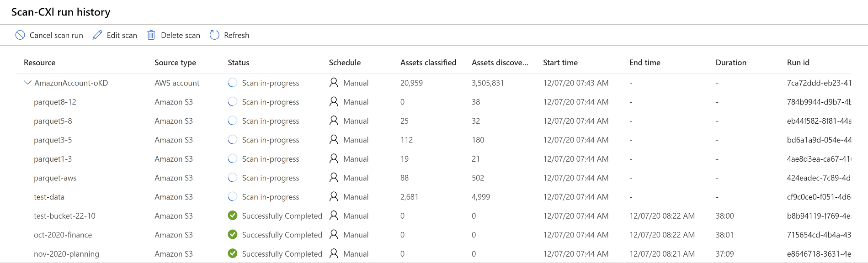This screenshot has height=263, width=868.
Task: Select the test-data resource row
Action: [x=49, y=197]
